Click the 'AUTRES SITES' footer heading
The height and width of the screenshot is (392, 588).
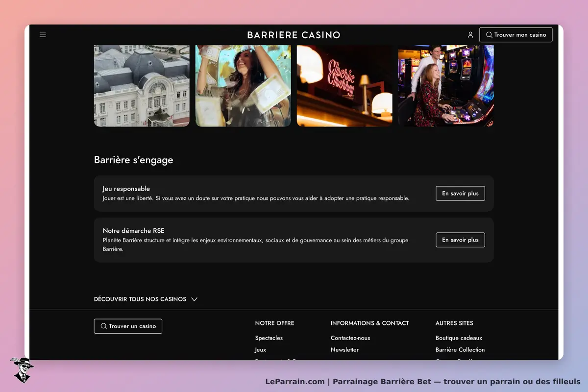454,323
